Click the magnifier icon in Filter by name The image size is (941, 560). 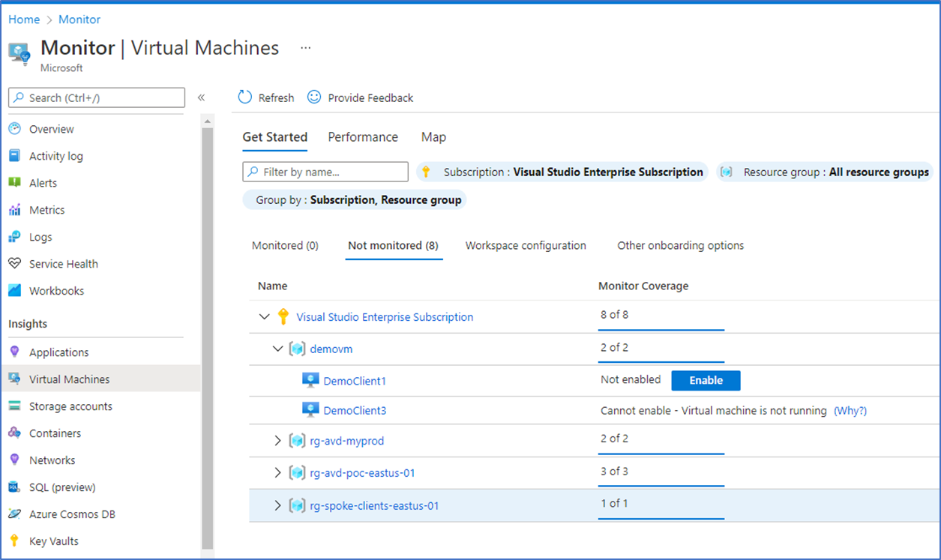(253, 172)
